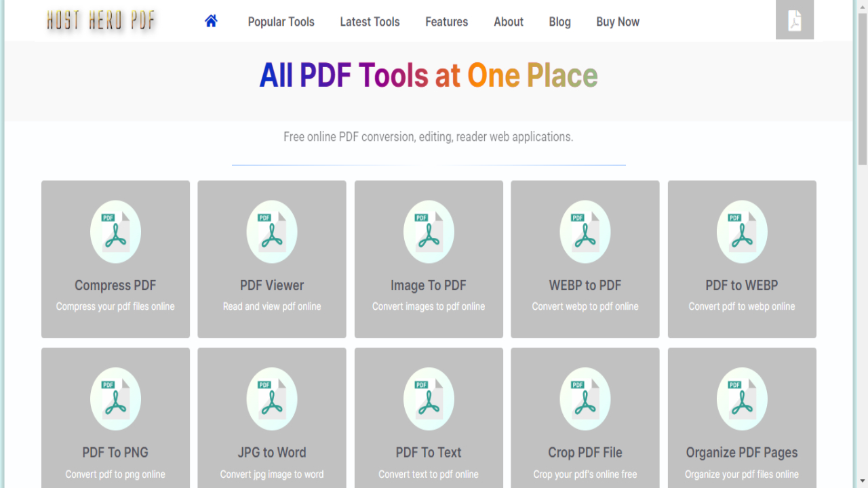The height and width of the screenshot is (488, 868).
Task: Click the JPG to Word icon
Action: [272, 399]
